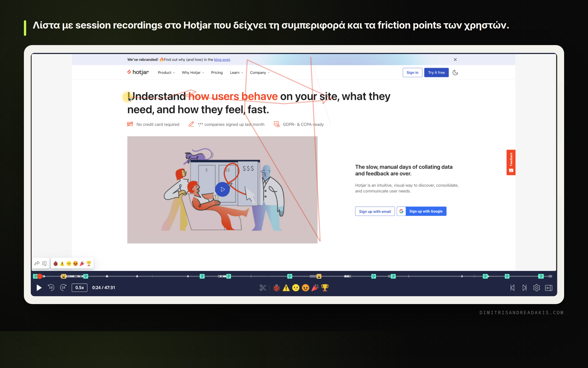The height and width of the screenshot is (368, 588).
Task: Click the red playhead on the timeline
Action: click(x=40, y=276)
